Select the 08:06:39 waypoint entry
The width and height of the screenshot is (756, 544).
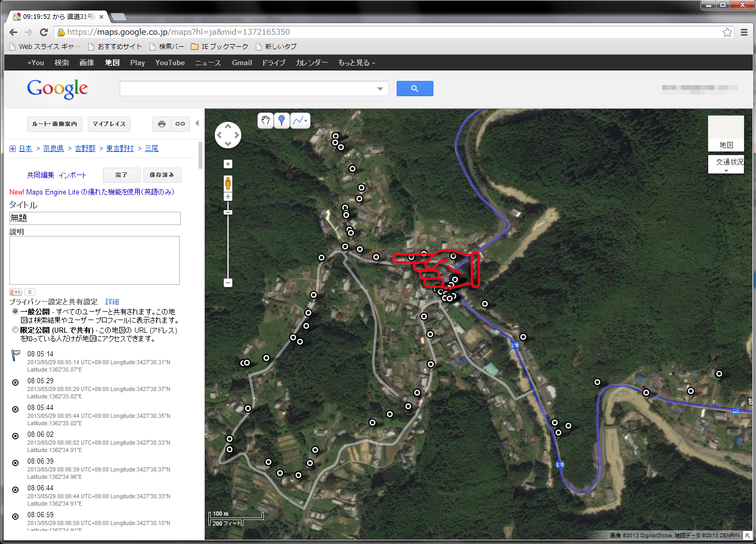[40, 461]
